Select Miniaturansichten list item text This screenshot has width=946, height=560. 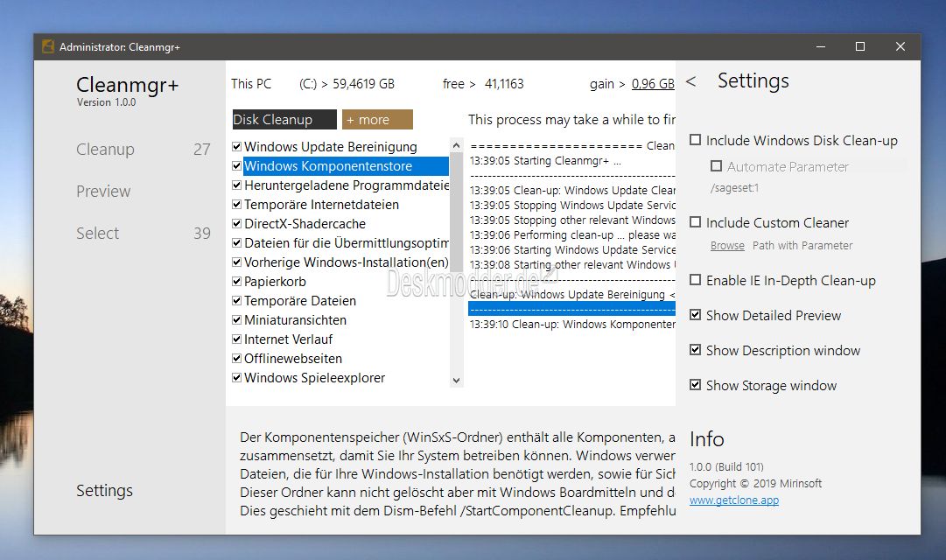click(295, 320)
